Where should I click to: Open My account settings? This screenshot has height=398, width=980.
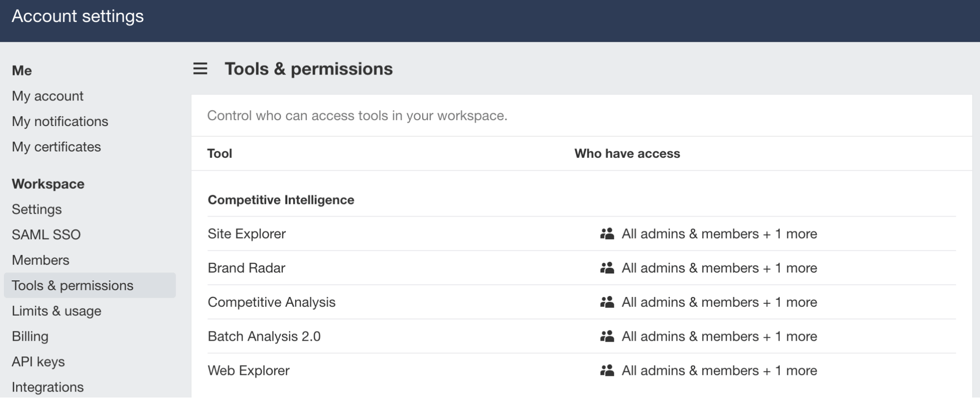tap(48, 96)
